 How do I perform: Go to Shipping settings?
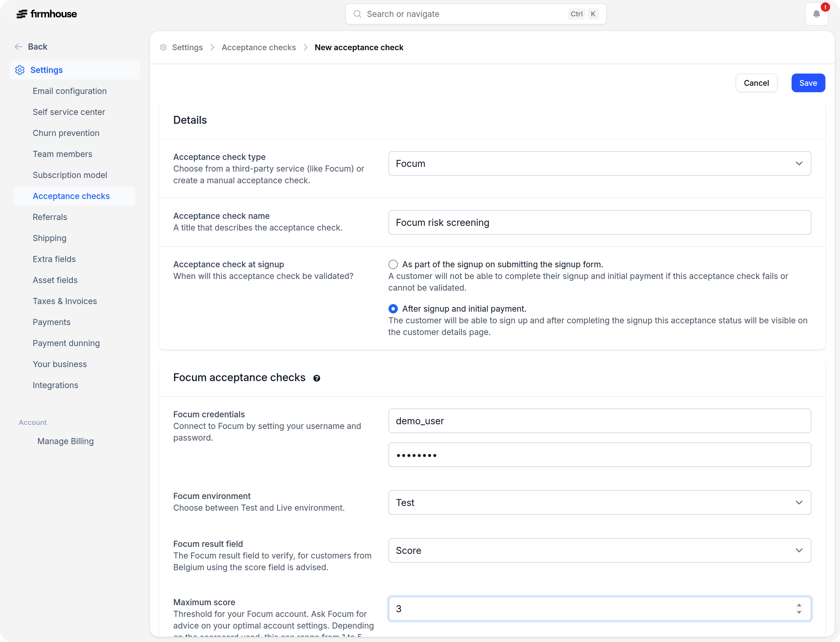[50, 238]
